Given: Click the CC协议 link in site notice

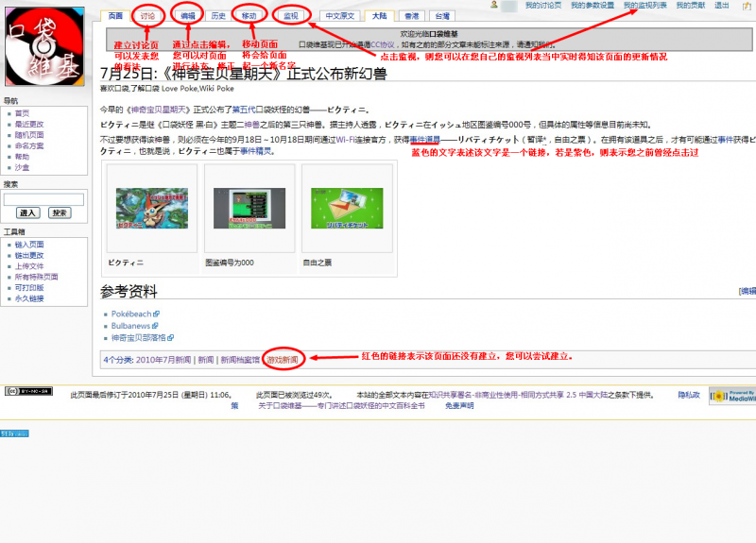Looking at the screenshot, I should 383,44.
